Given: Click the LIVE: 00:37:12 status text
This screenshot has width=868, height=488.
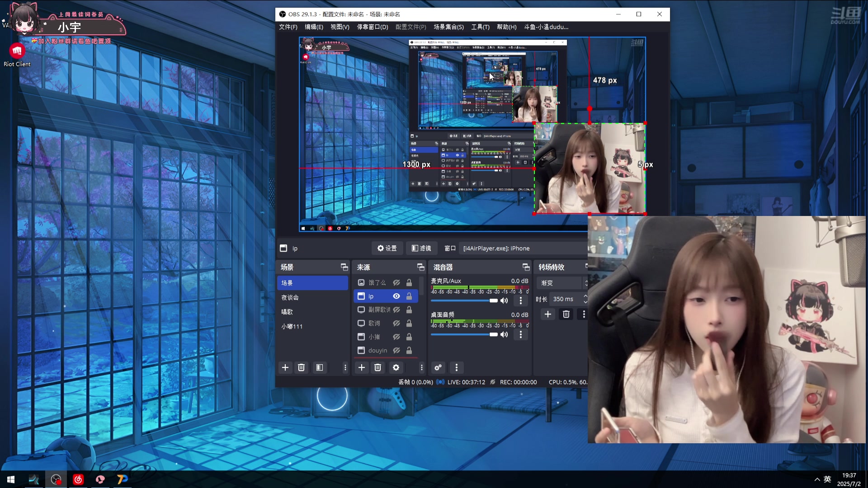Looking at the screenshot, I should [466, 382].
